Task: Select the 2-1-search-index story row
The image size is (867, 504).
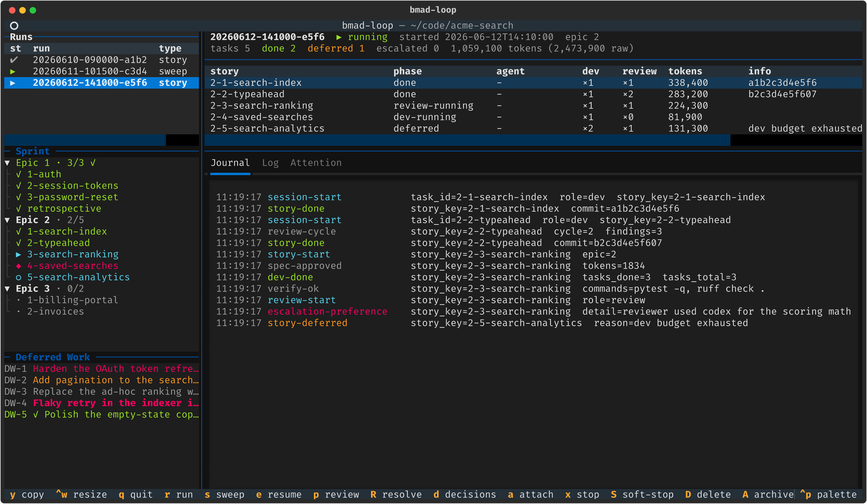Action: click(x=533, y=83)
